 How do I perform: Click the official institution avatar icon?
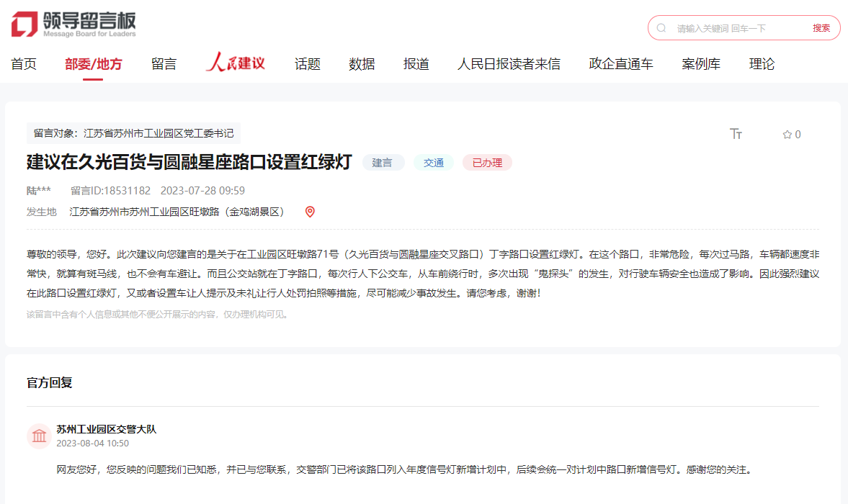point(40,436)
